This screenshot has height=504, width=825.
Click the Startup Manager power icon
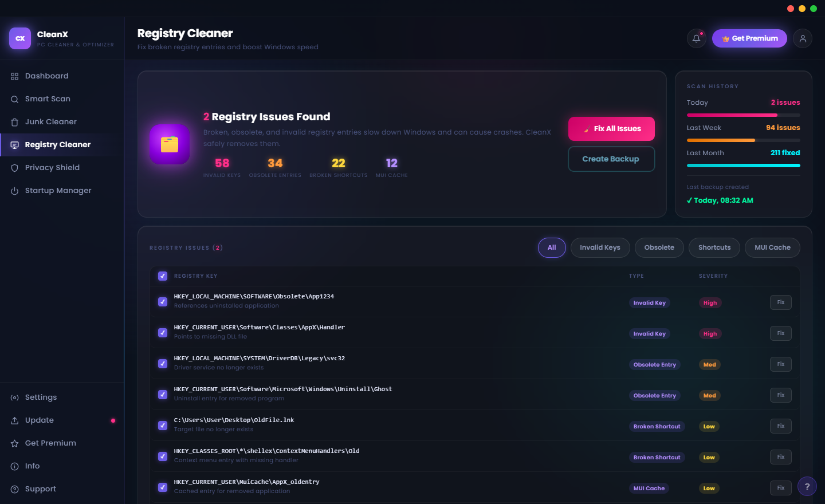tap(15, 191)
